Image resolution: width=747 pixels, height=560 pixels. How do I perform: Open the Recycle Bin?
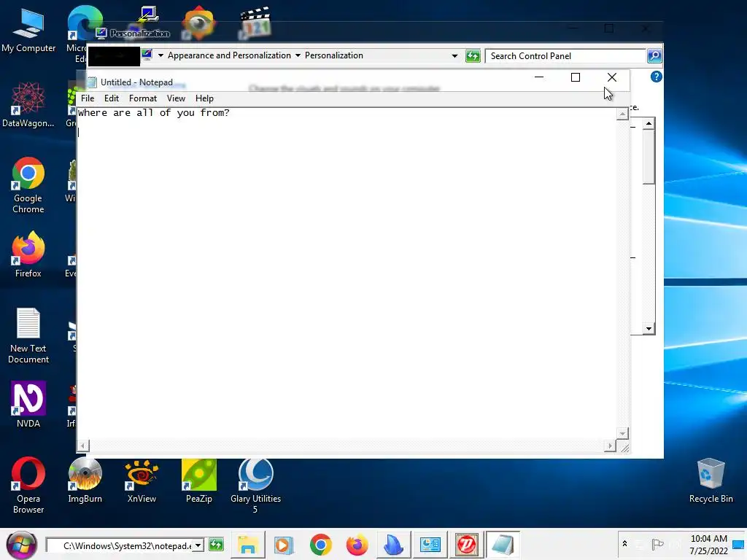[711, 480]
